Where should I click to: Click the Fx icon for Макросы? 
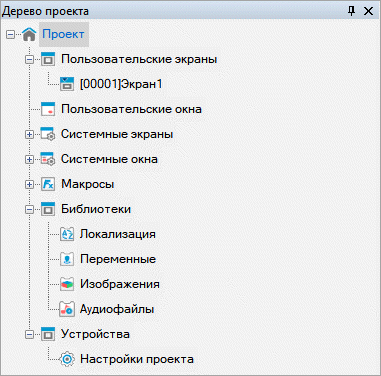click(48, 184)
